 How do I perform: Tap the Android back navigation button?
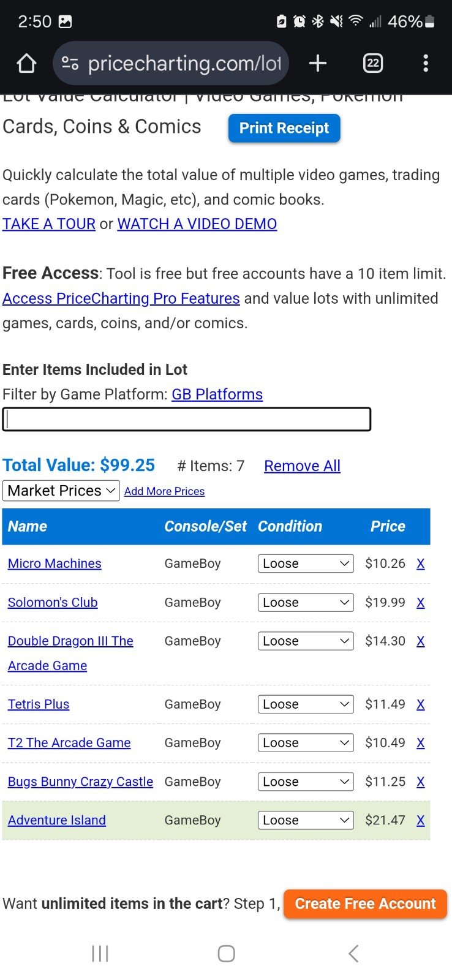tap(353, 953)
